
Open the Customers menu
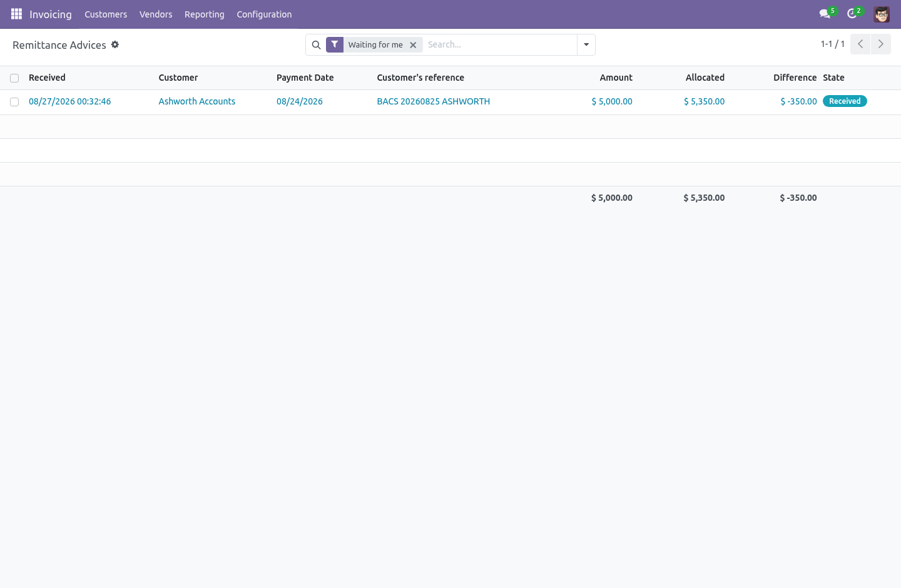click(106, 14)
